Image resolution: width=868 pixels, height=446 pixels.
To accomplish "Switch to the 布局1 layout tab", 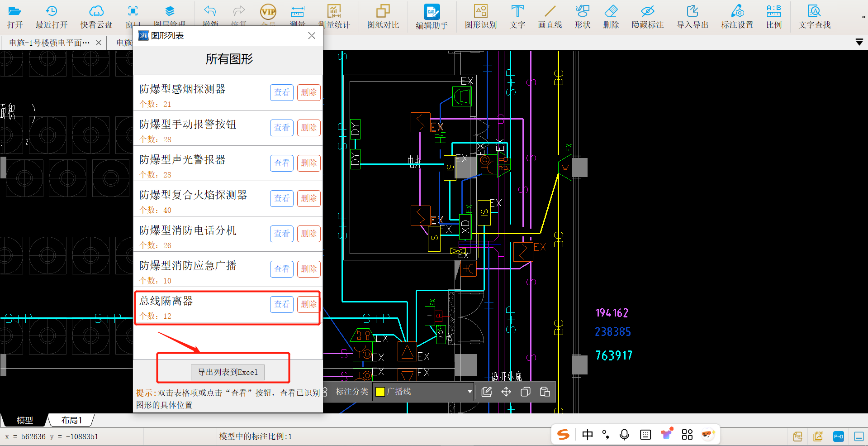I will pyautogui.click(x=71, y=420).
